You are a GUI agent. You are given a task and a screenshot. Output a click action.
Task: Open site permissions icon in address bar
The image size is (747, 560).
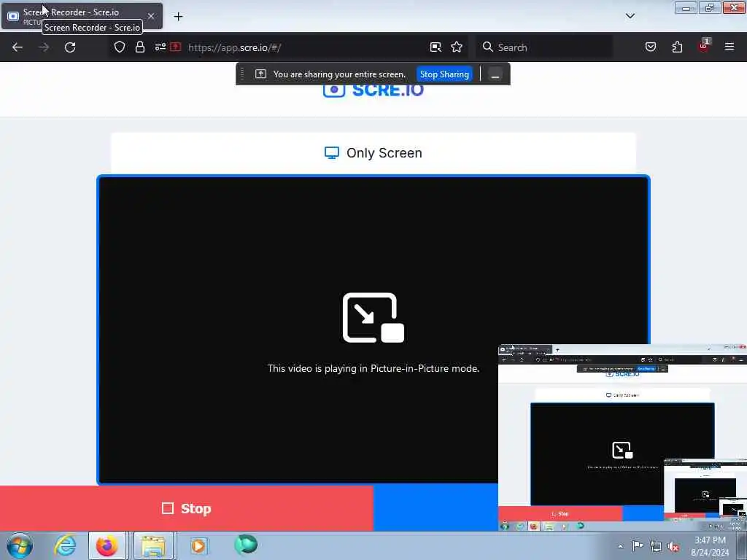point(160,47)
